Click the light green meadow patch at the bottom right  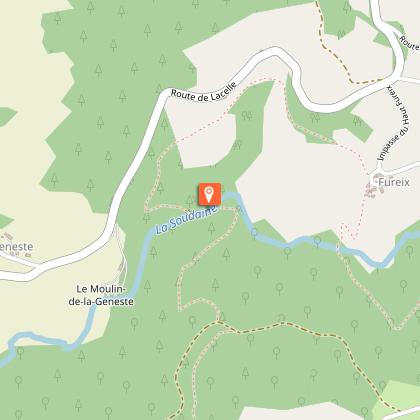click(398, 397)
